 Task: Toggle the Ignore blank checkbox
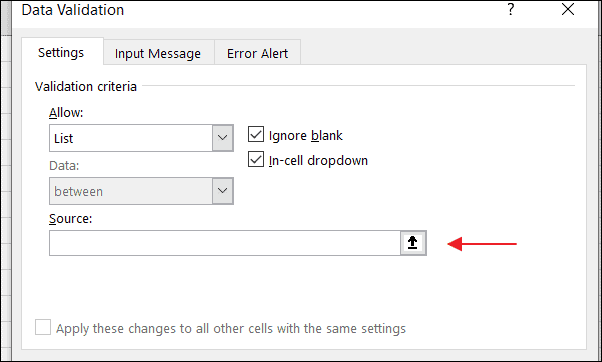click(x=256, y=135)
